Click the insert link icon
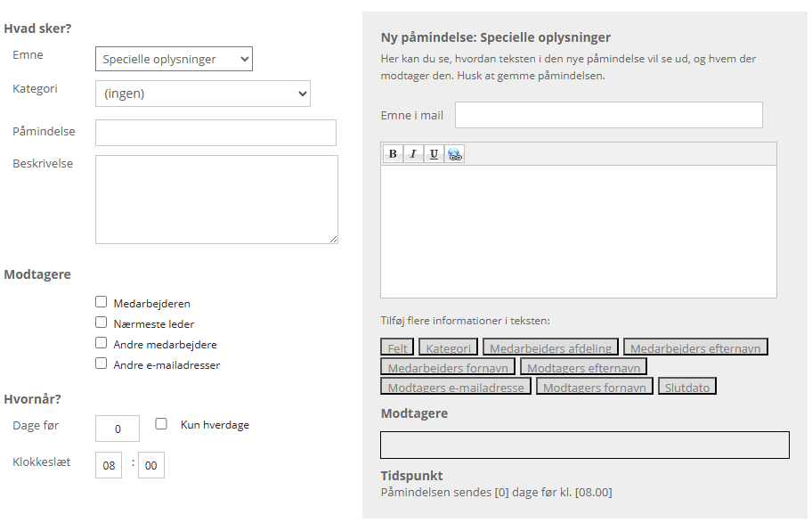The image size is (812, 523). [x=455, y=154]
